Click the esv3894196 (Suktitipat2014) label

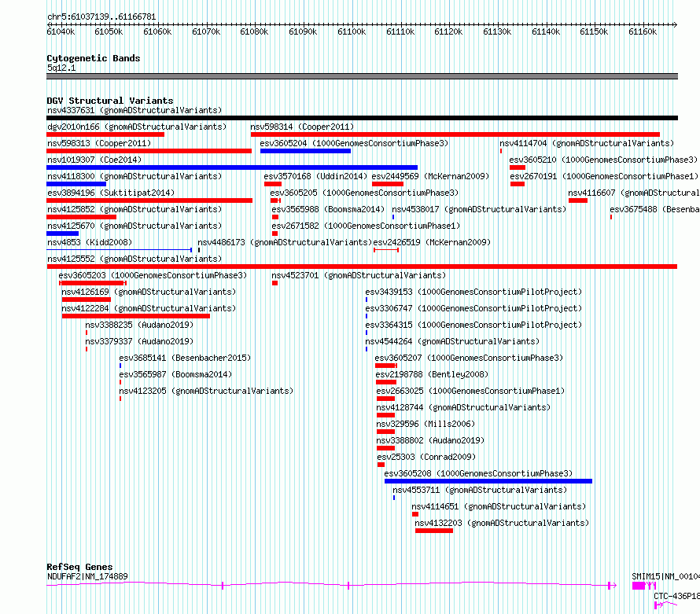click(111, 193)
